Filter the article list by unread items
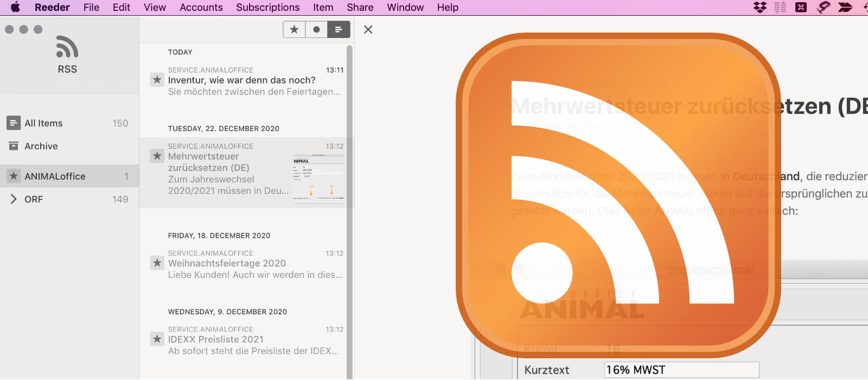This screenshot has width=868, height=380. (316, 29)
